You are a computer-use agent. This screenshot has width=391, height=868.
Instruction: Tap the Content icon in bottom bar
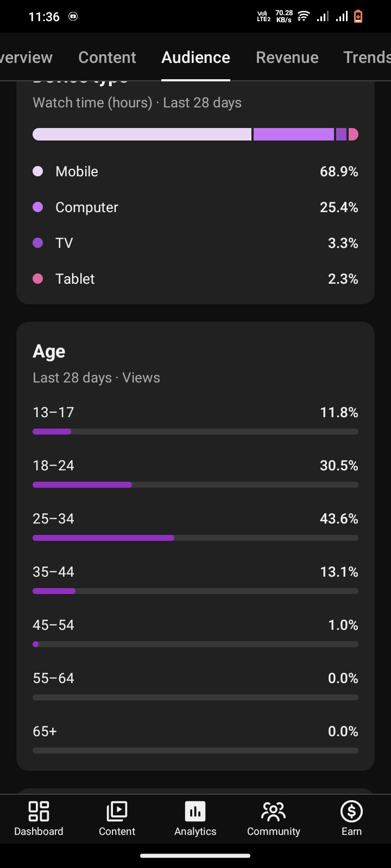coord(117,812)
